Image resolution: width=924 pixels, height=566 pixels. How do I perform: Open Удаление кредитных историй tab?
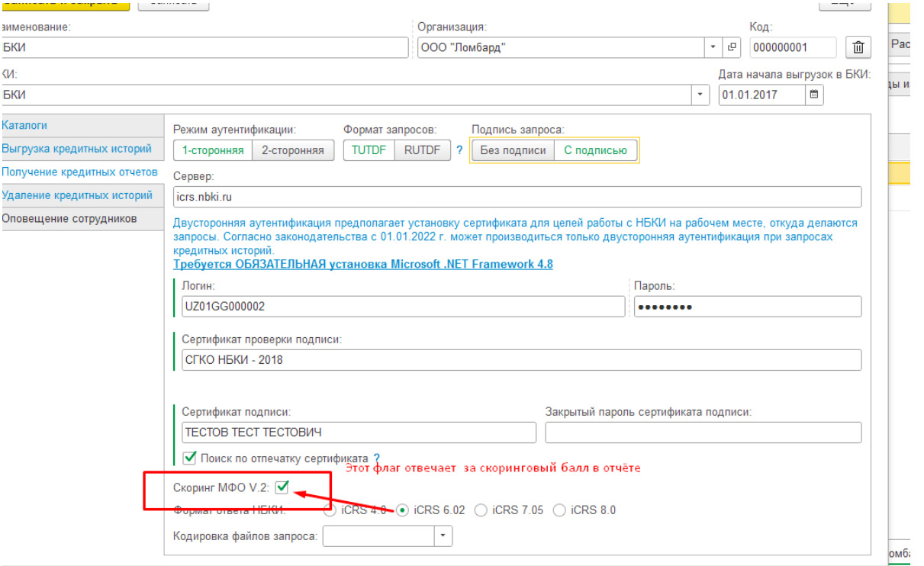click(x=82, y=195)
